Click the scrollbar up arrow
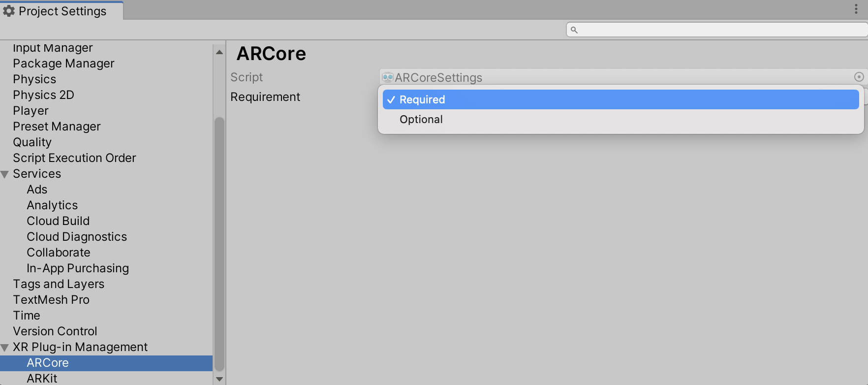The image size is (868, 385). pyautogui.click(x=219, y=51)
